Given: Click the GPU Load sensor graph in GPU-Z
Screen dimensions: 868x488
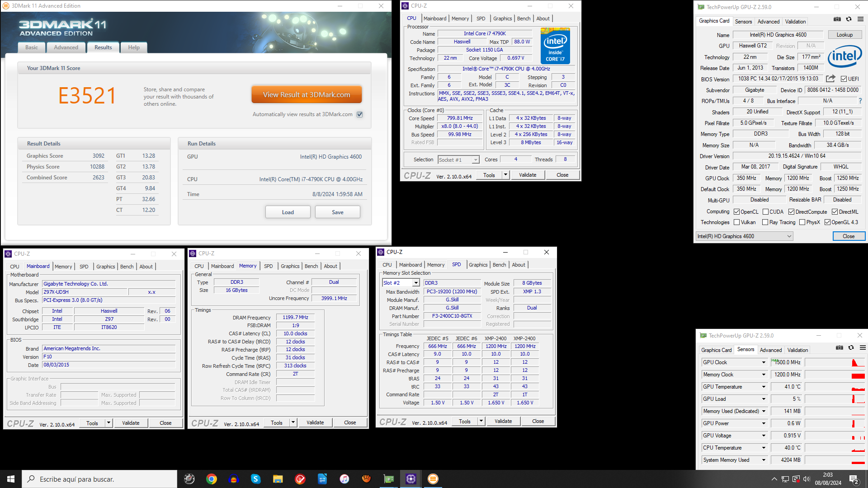Looking at the screenshot, I should [x=835, y=399].
